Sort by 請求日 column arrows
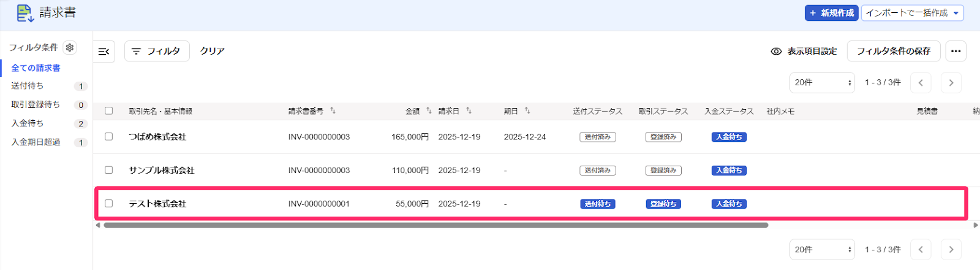The height and width of the screenshot is (270, 980). [x=469, y=110]
